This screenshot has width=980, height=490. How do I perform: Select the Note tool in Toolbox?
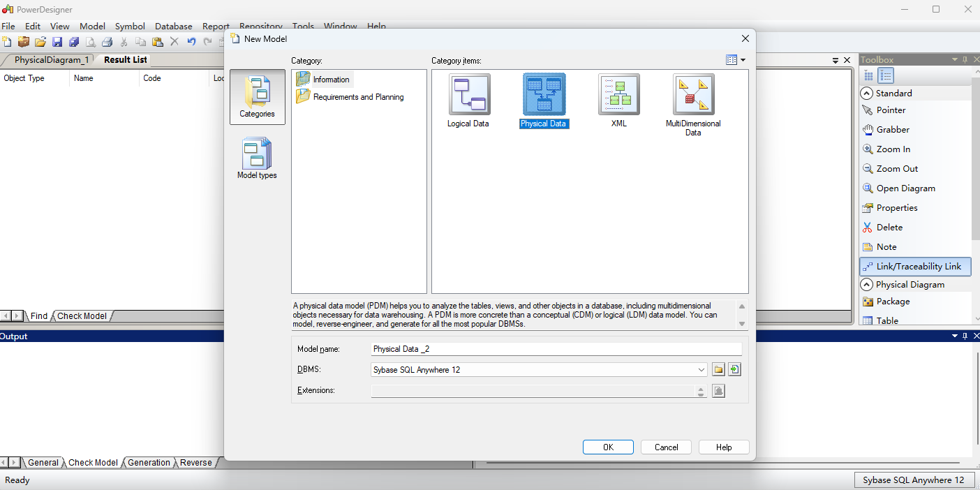[886, 247]
